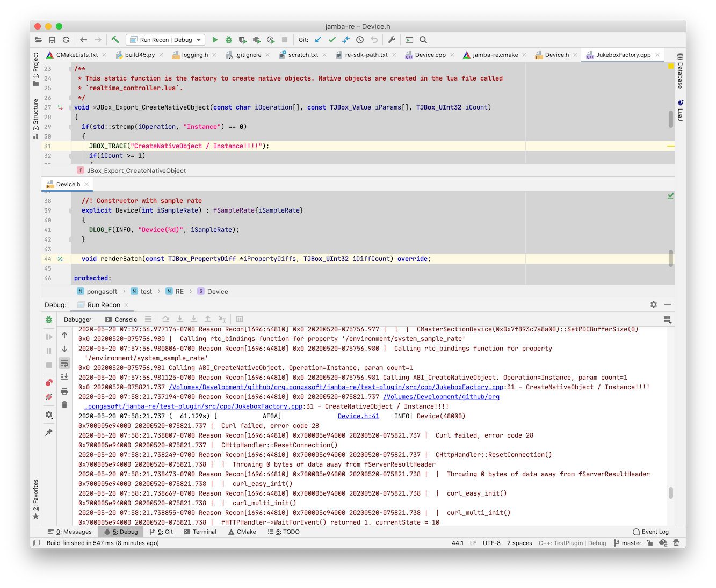Change the UTF-8 file encoding in status bar
The width and height of the screenshot is (716, 588).
tap(491, 543)
